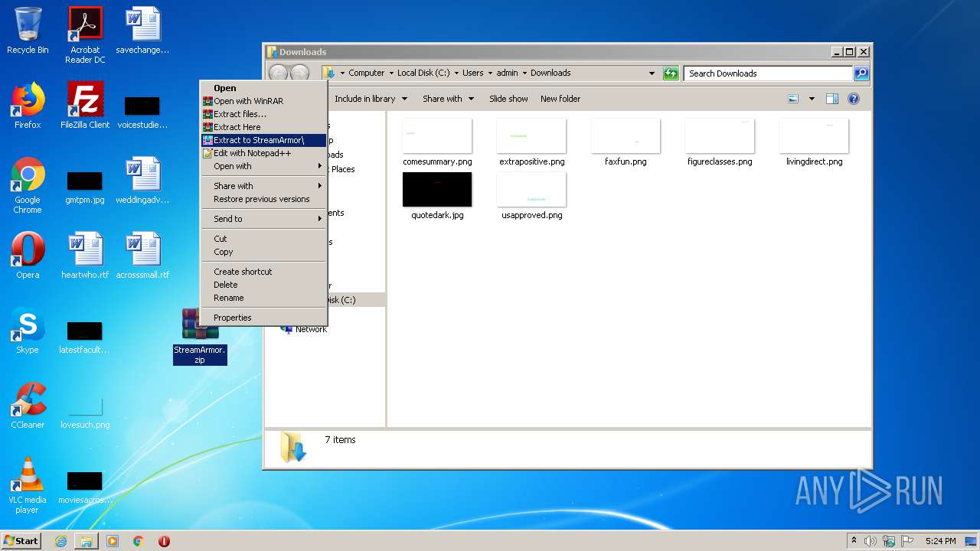
Task: Choose Open in the context menu
Action: (263, 88)
